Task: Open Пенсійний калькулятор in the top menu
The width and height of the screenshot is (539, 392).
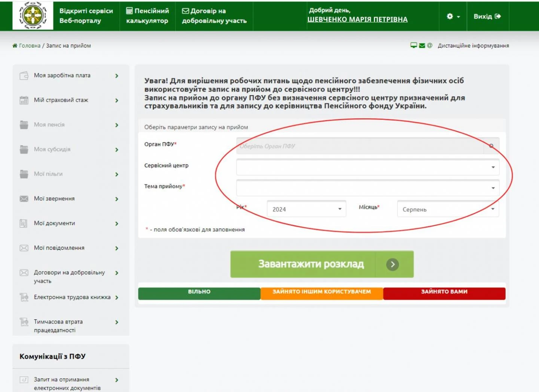Action: click(x=147, y=16)
